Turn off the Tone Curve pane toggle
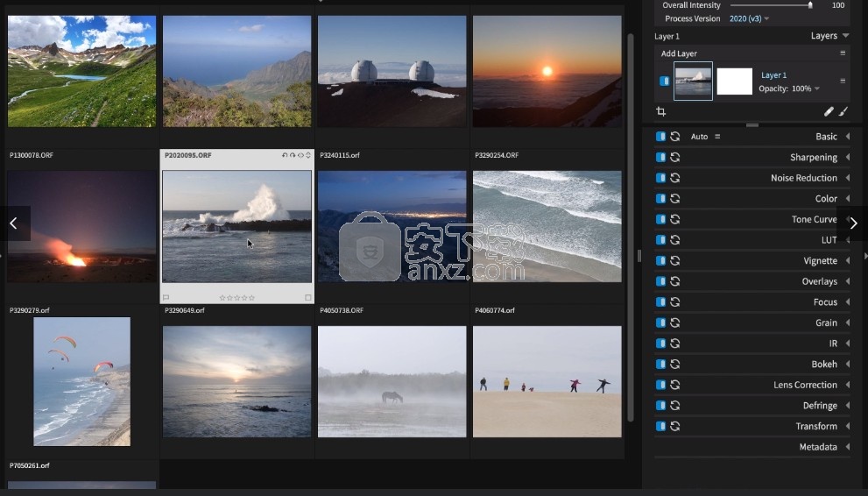 pos(660,219)
